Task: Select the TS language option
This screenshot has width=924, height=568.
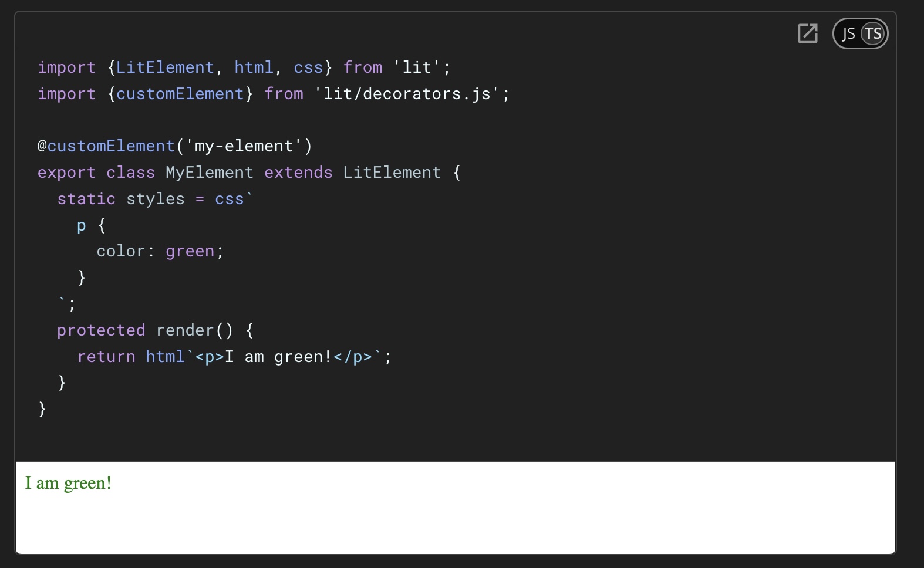Action: click(x=873, y=33)
